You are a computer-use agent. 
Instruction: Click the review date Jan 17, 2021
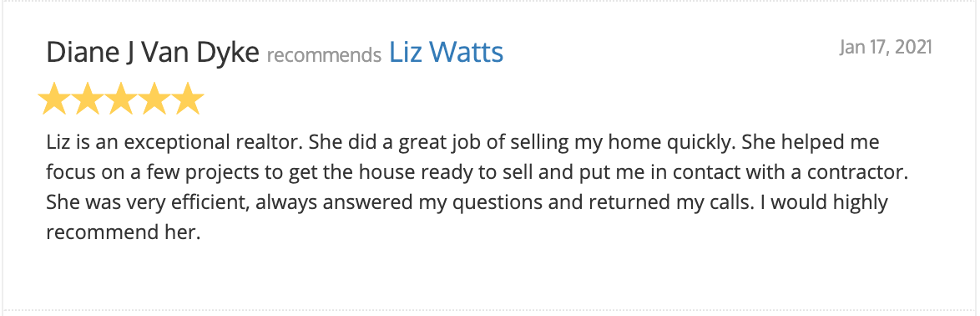tap(886, 48)
